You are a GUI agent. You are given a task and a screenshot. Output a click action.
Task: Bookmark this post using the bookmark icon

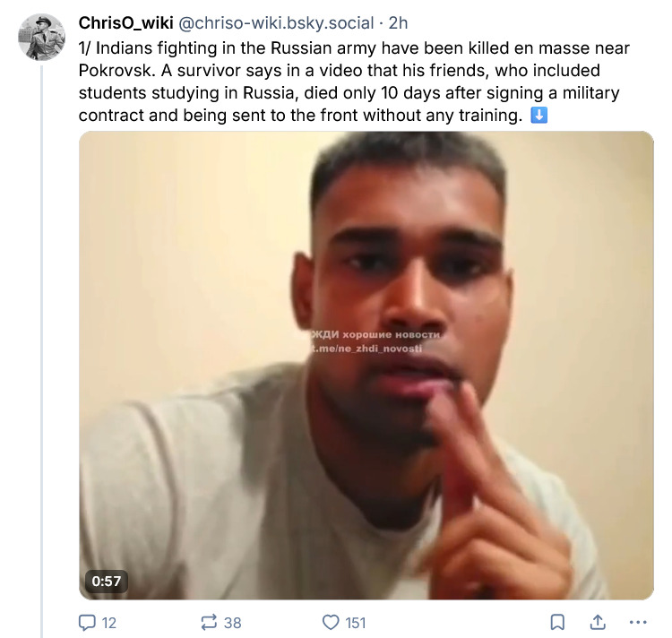click(556, 622)
